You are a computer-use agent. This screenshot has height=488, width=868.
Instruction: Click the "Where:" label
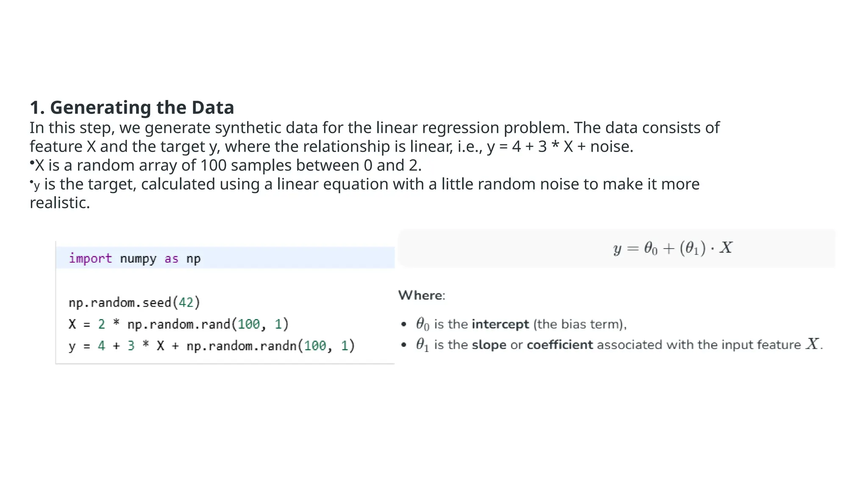click(421, 295)
